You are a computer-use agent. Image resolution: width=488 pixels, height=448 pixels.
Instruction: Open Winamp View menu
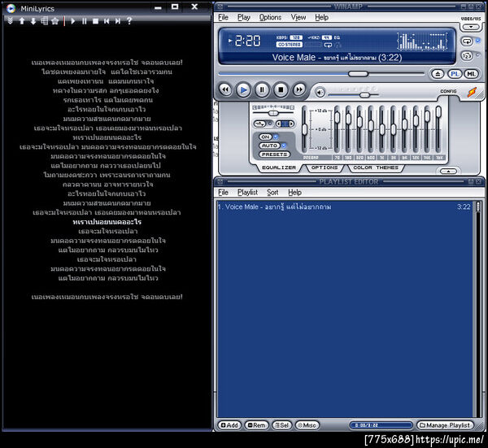coord(298,17)
